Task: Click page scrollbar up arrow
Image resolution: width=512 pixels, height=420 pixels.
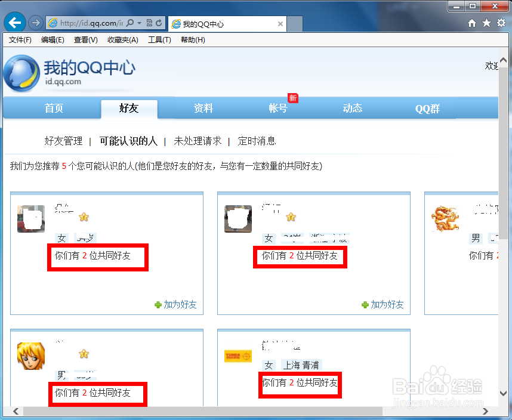Action: point(503,60)
